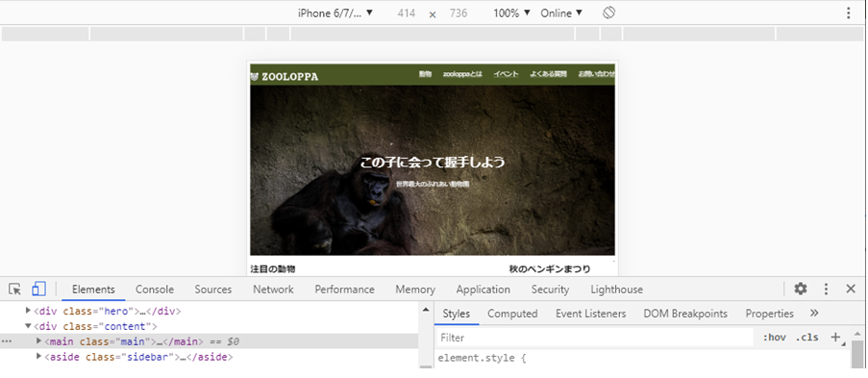The width and height of the screenshot is (868, 378).
Task: Click the お問い合わせ nav link
Action: pos(597,74)
